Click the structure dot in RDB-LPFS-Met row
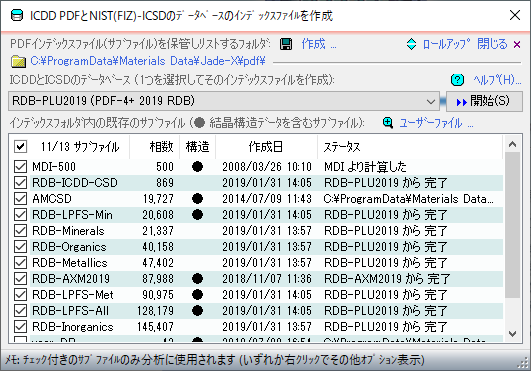Screen dimensions: 531x371 [x=197, y=294]
